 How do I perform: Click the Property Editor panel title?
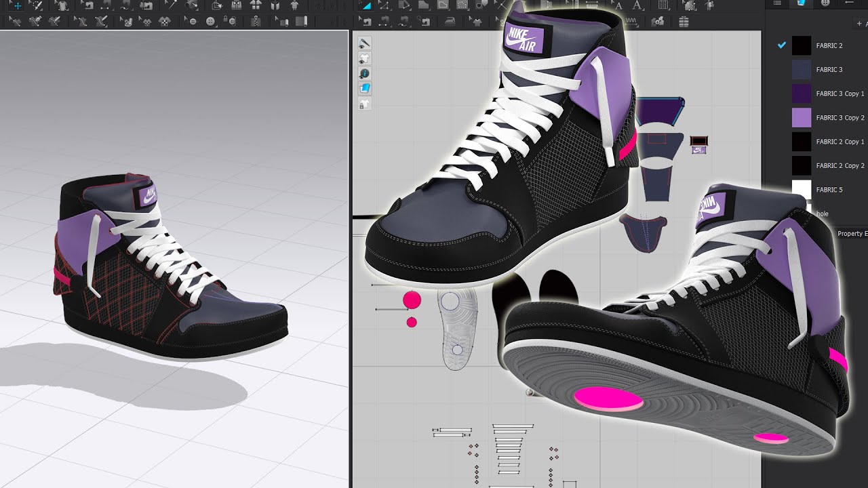click(852, 233)
